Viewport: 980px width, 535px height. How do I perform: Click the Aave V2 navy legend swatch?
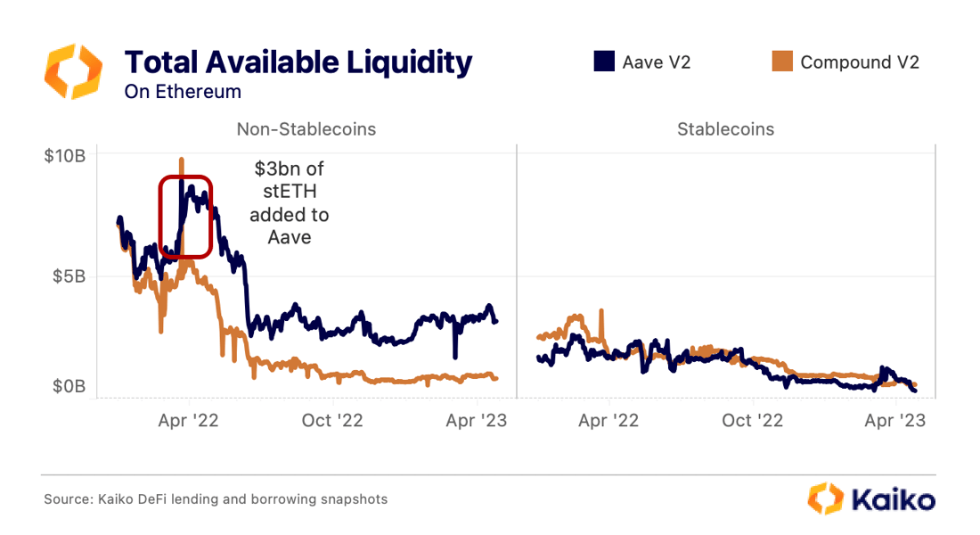(604, 62)
